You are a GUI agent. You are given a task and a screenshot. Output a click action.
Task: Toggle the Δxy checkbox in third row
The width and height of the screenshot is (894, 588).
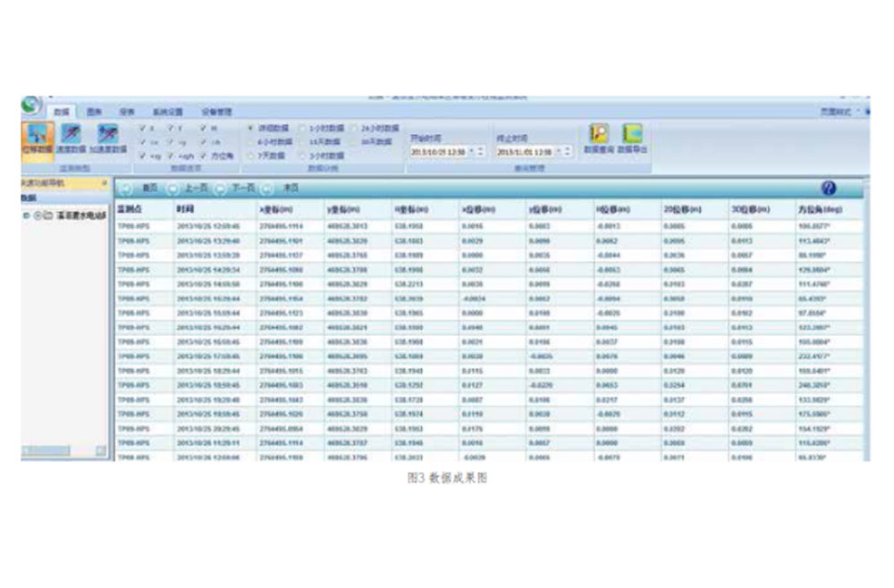142,156
